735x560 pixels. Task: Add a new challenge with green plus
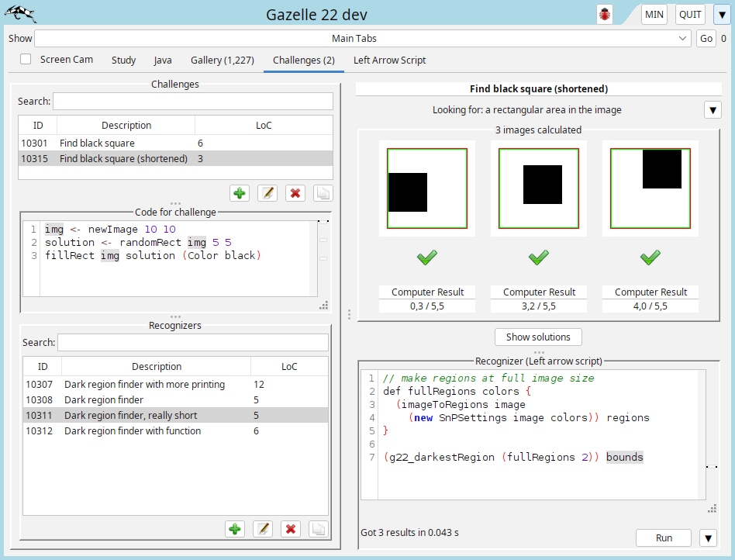[x=240, y=193]
